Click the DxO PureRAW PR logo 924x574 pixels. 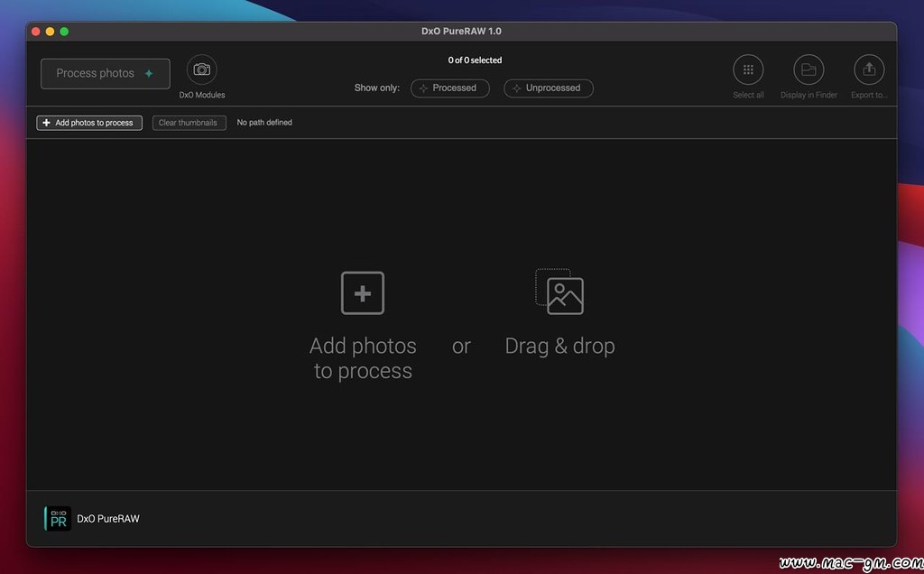point(58,519)
